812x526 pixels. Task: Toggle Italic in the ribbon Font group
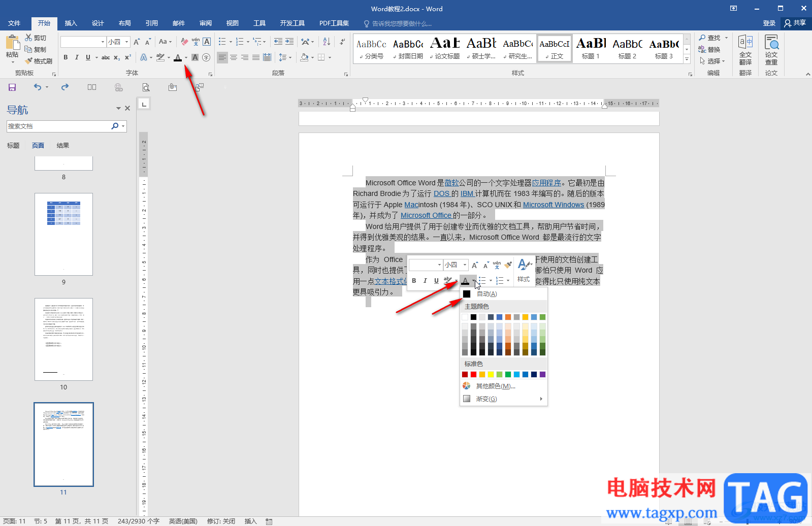[x=77, y=57]
